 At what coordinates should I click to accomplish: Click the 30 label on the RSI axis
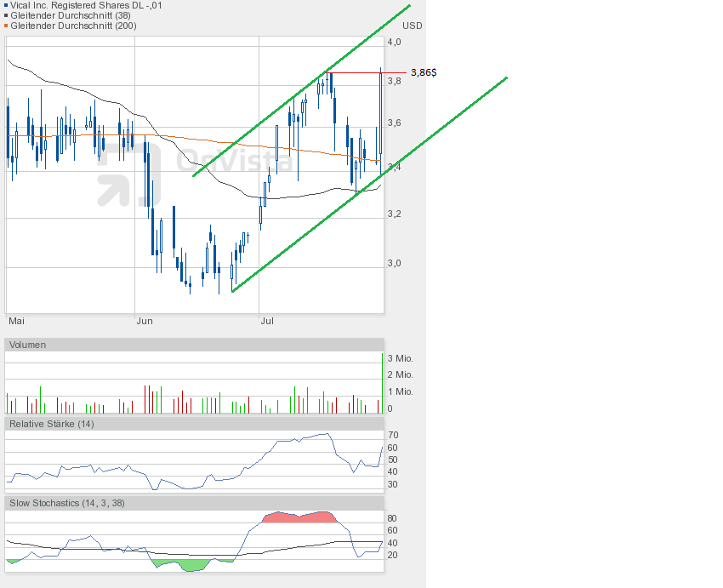tap(393, 484)
